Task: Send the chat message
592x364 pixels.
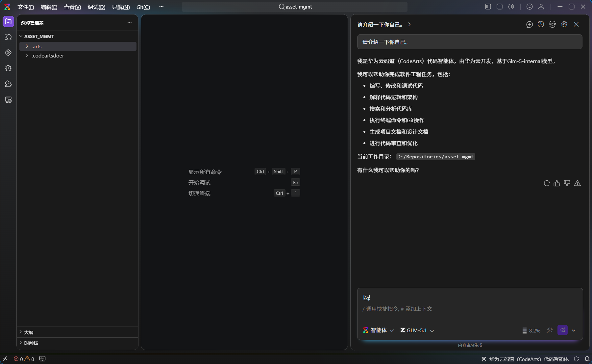Action: pos(562,330)
